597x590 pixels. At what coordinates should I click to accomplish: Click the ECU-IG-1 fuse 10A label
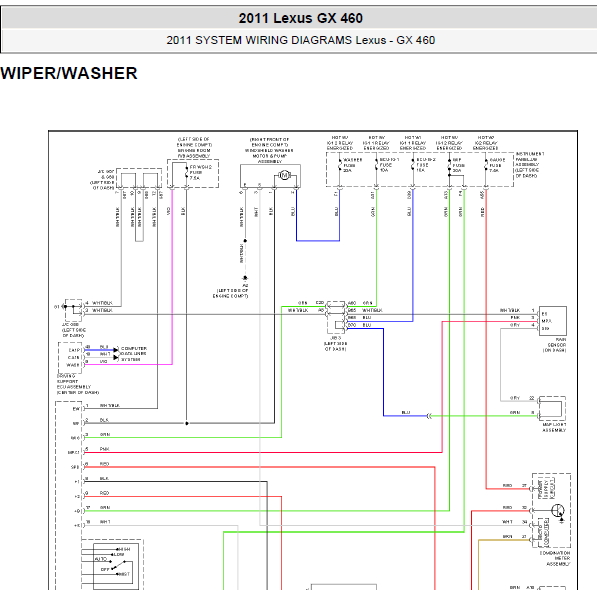tap(389, 165)
